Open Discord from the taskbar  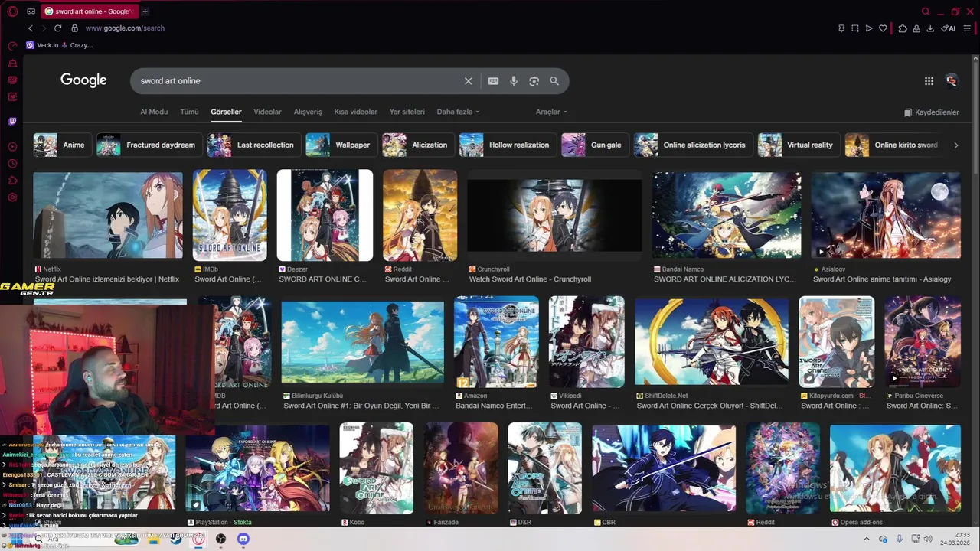coord(243,539)
